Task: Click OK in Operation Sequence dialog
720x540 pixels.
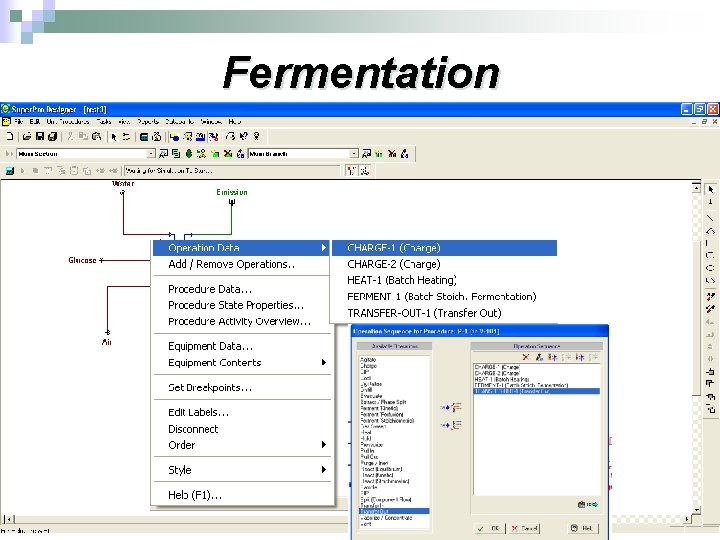Action: 489,529
